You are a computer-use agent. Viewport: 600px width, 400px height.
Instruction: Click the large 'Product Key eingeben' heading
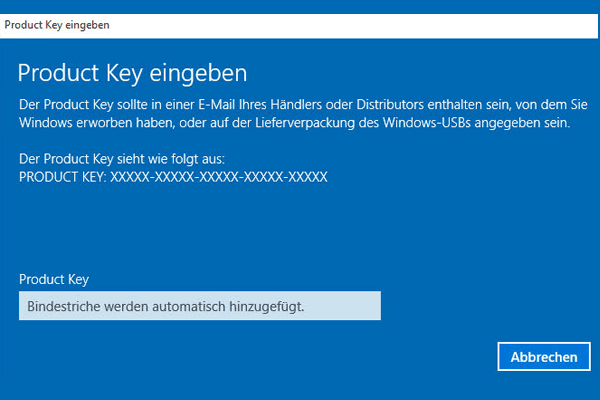(132, 73)
